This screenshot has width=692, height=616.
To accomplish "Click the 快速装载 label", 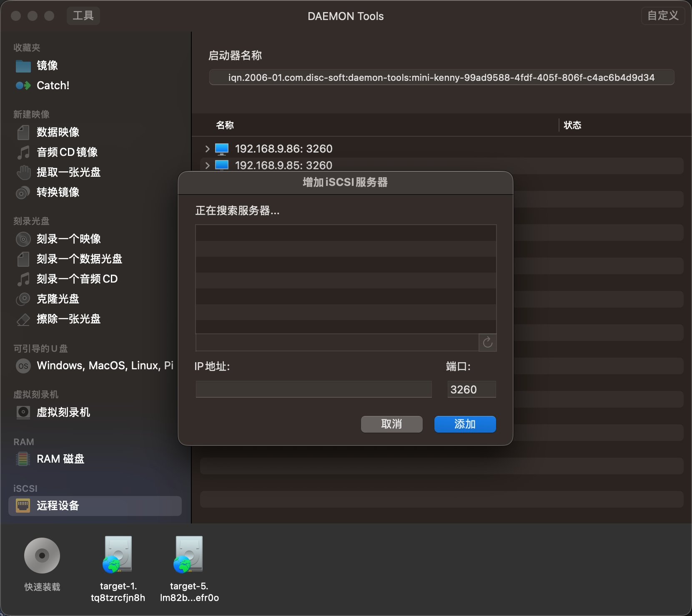I will click(x=42, y=587).
